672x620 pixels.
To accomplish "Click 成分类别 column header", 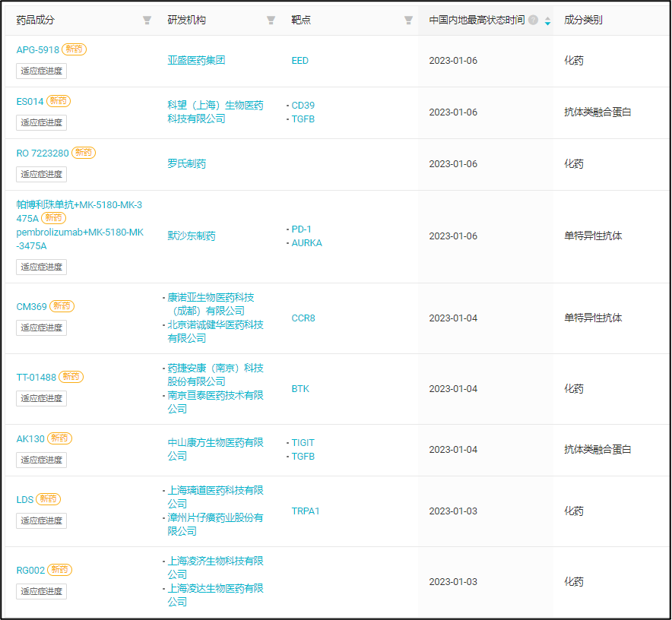I will [583, 21].
